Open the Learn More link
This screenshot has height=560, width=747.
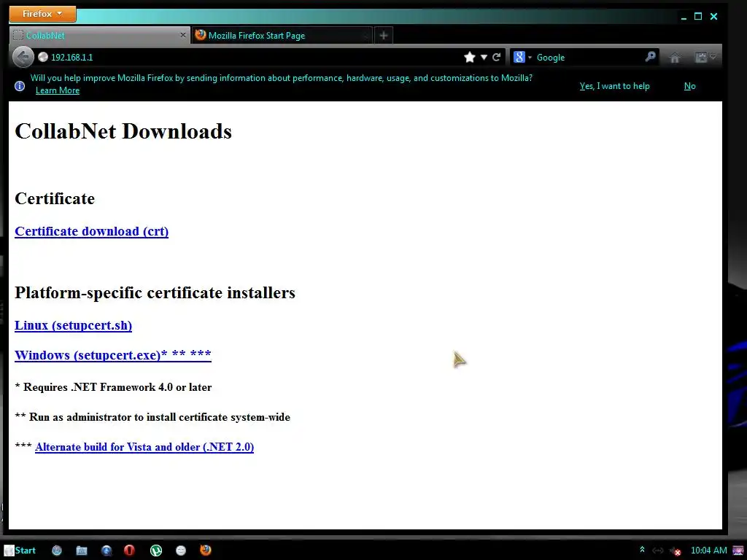coord(57,90)
